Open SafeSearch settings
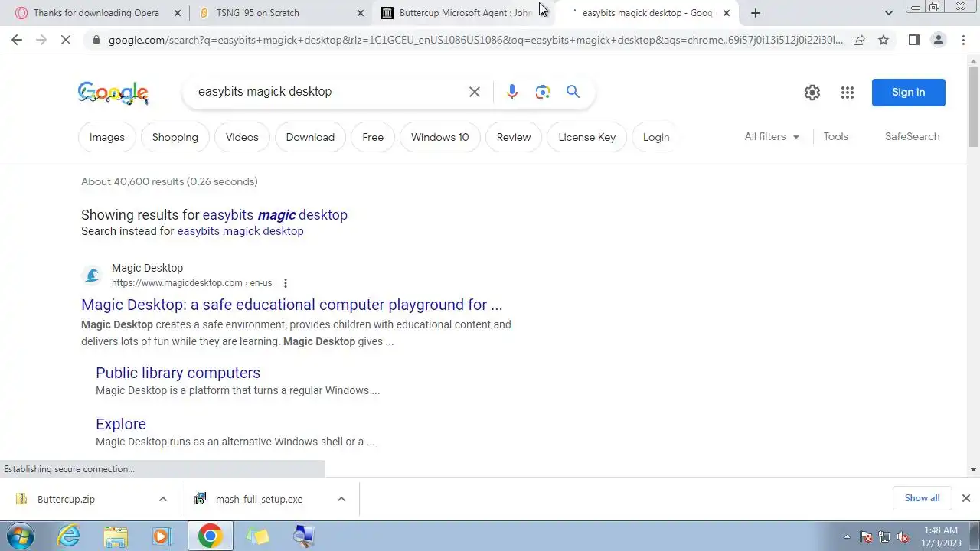This screenshot has width=980, height=551. (912, 136)
